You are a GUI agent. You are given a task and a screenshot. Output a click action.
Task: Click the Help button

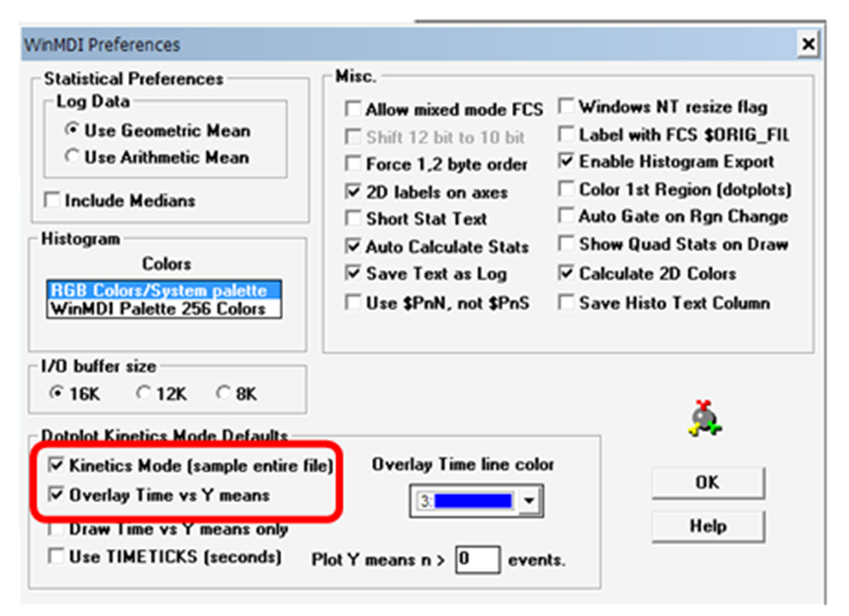click(x=707, y=525)
